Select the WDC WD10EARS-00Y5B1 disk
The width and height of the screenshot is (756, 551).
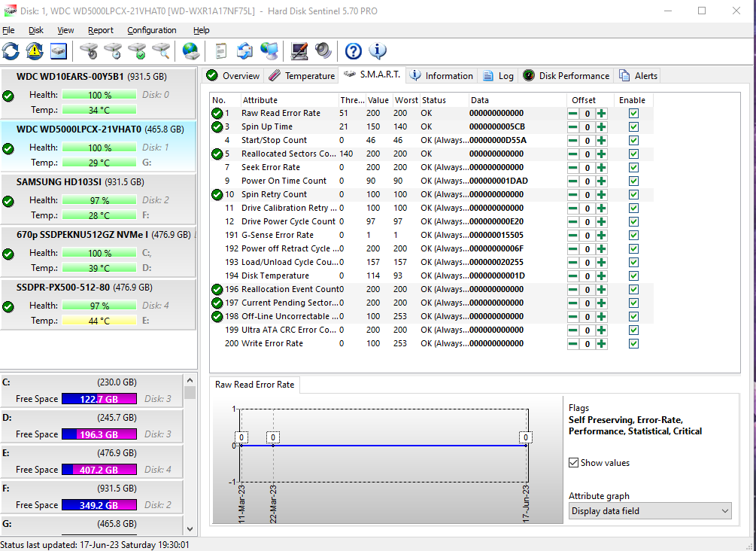(98, 93)
